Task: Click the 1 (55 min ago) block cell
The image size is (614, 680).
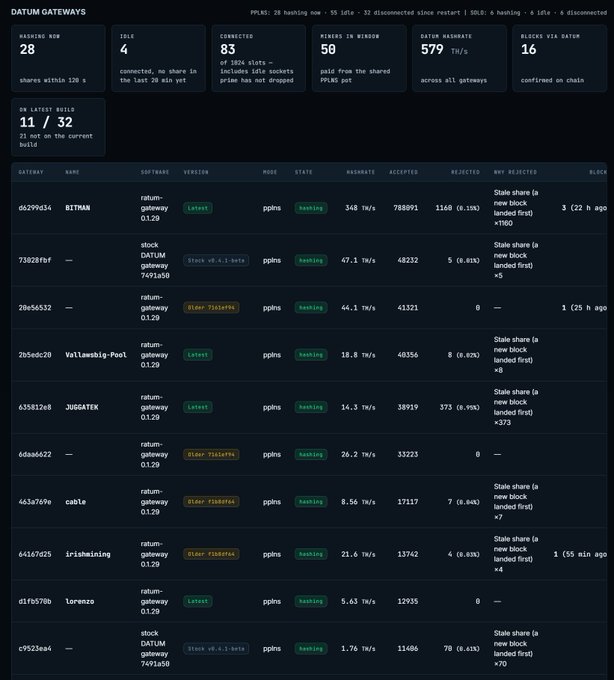Action: [x=580, y=554]
